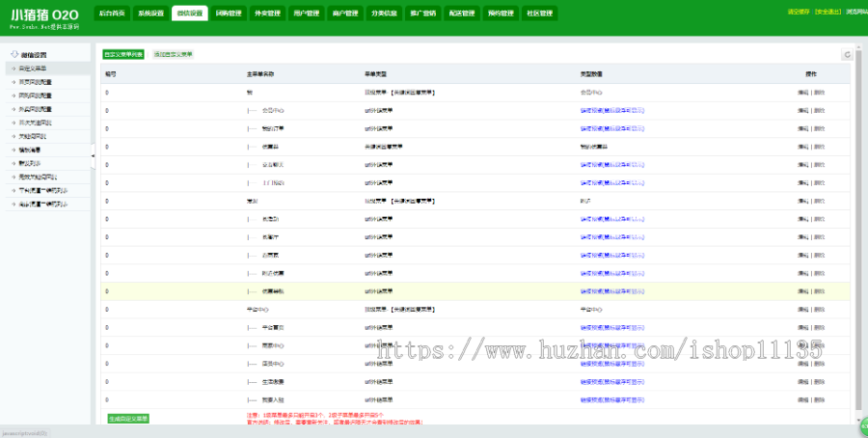This screenshot has height=438, width=868.
Task: Click the 平台中心 main menu name cell
Action: [258, 310]
